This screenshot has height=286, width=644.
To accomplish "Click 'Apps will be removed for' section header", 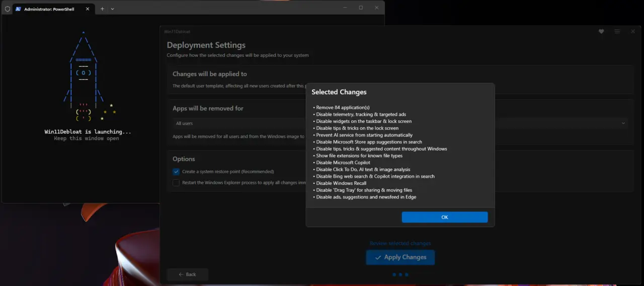I will pos(208,108).
